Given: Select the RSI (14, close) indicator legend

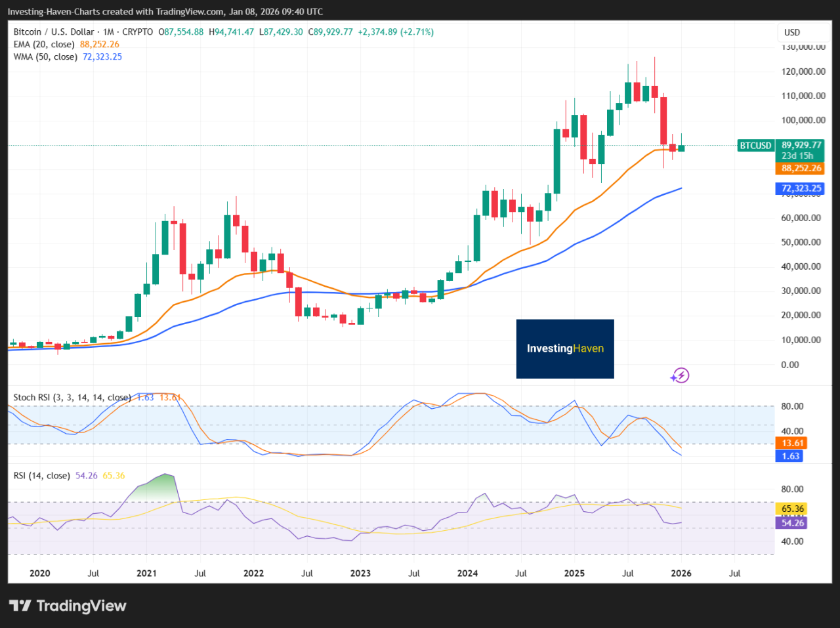Looking at the screenshot, I should click(x=41, y=475).
